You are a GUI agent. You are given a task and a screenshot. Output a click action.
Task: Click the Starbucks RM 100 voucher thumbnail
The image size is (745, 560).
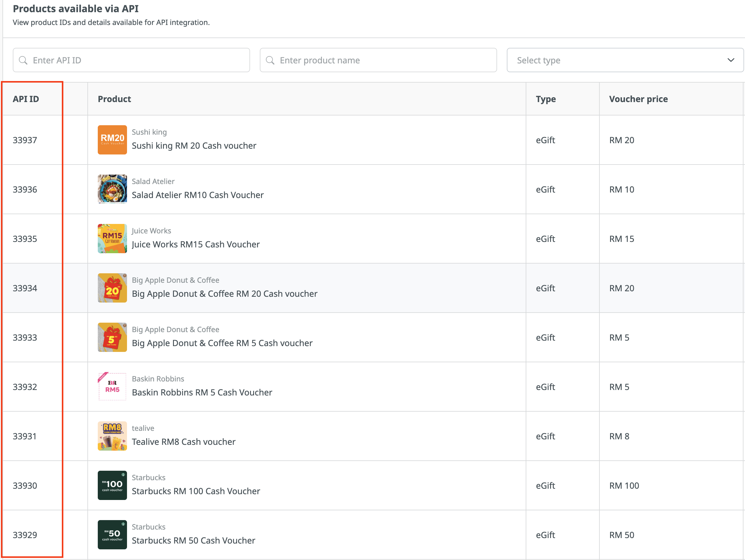112,485
